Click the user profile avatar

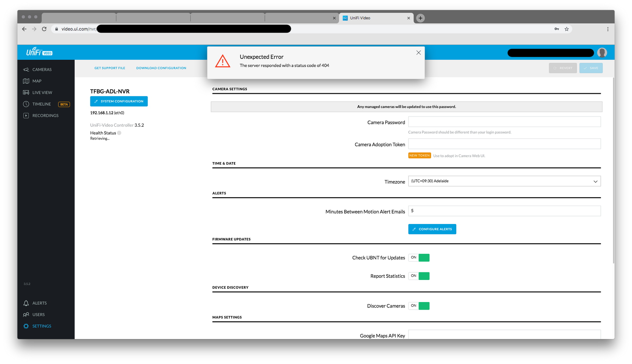(x=602, y=53)
